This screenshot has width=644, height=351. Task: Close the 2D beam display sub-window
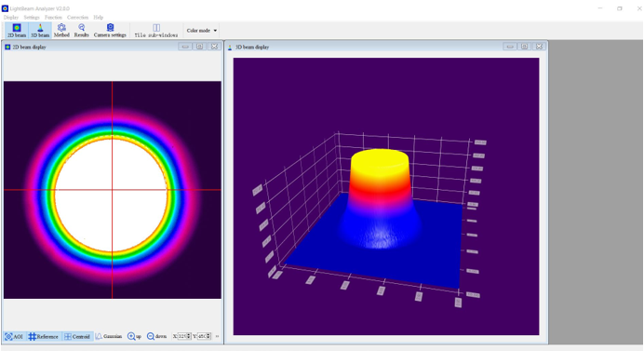tap(214, 47)
